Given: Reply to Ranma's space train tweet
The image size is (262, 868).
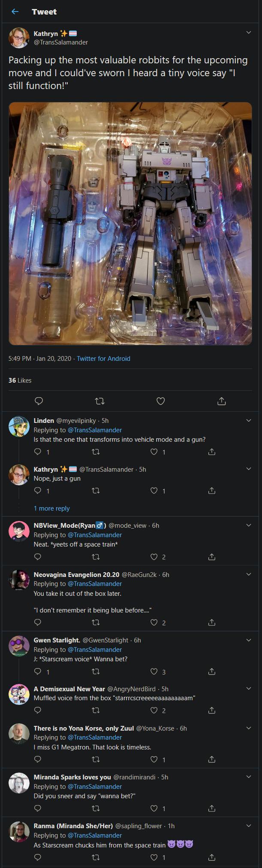Looking at the screenshot, I should click(x=38, y=857).
